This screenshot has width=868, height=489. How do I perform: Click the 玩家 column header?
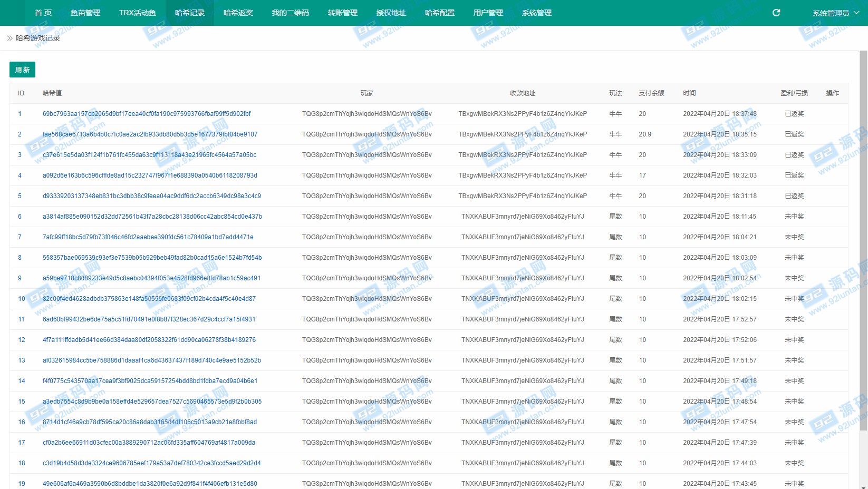click(367, 93)
